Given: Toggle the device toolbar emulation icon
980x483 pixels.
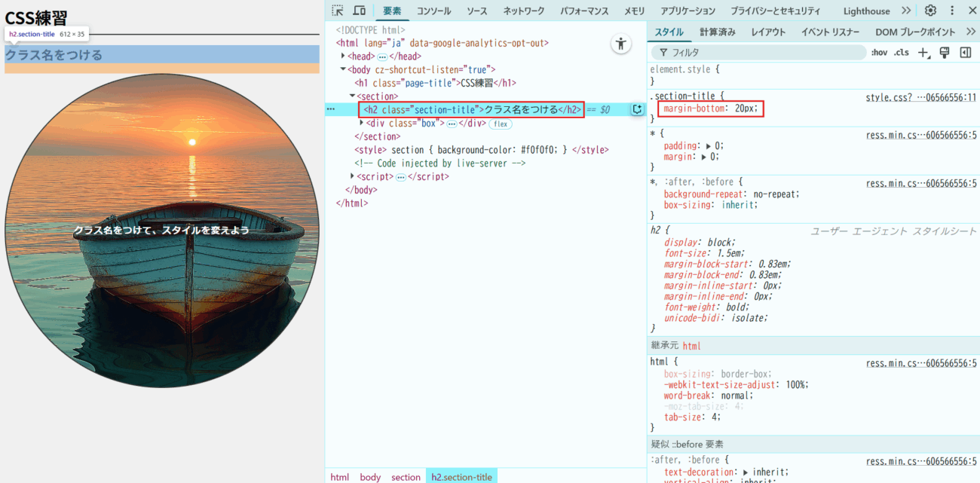Looking at the screenshot, I should (x=360, y=11).
